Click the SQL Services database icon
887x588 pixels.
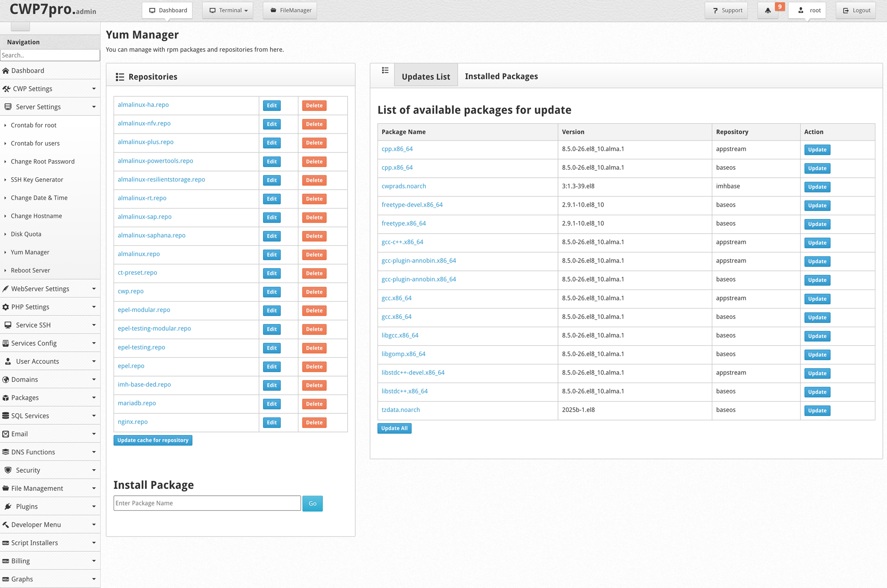[6, 416]
